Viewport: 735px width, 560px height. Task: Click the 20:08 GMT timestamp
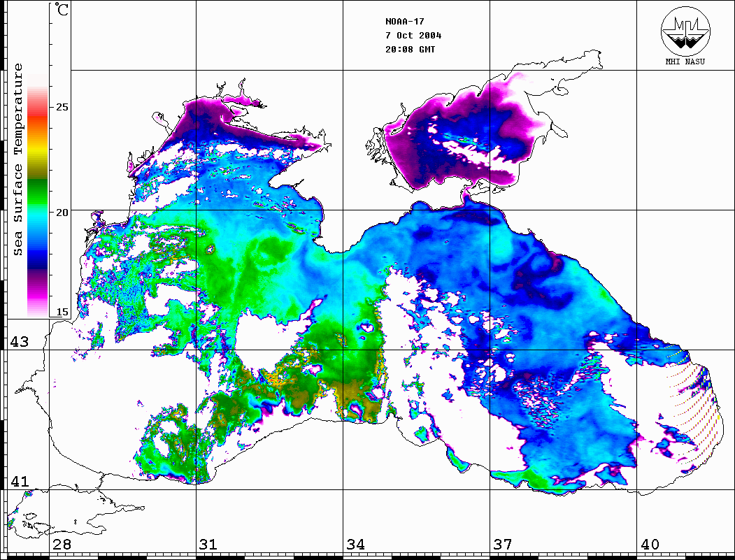(x=410, y=50)
